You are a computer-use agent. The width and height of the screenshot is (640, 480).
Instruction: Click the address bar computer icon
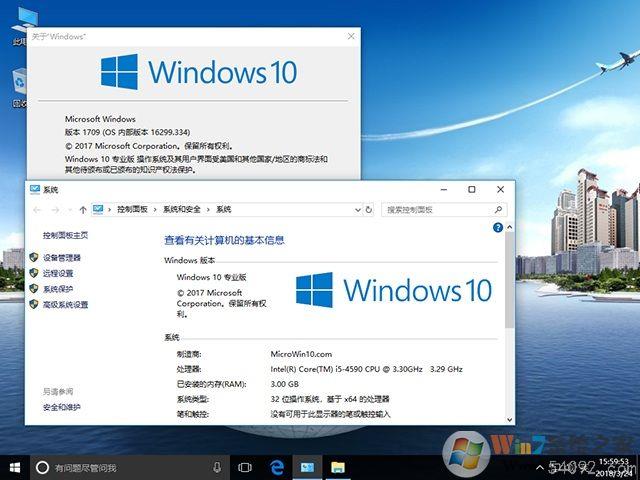pos(98,209)
